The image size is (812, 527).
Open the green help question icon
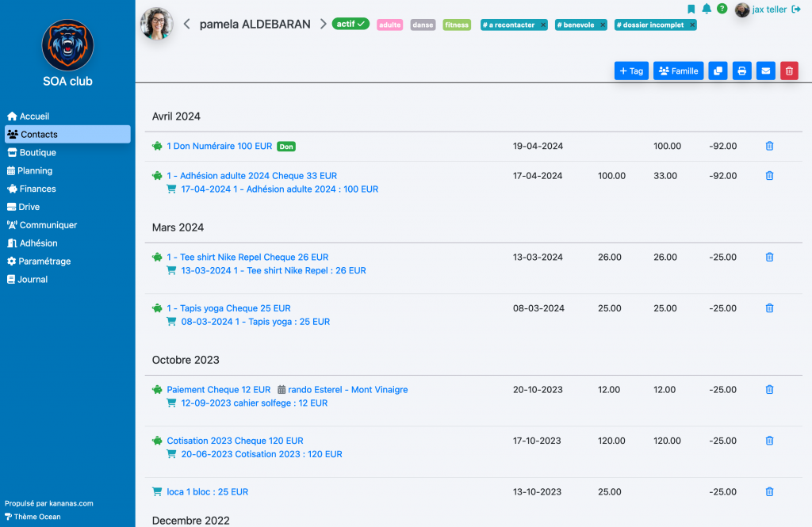[722, 9]
